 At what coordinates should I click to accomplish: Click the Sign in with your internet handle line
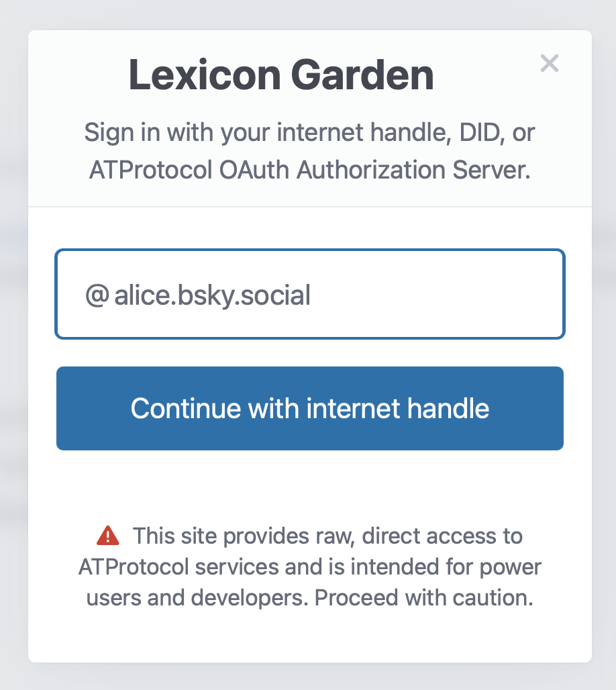click(x=268, y=132)
